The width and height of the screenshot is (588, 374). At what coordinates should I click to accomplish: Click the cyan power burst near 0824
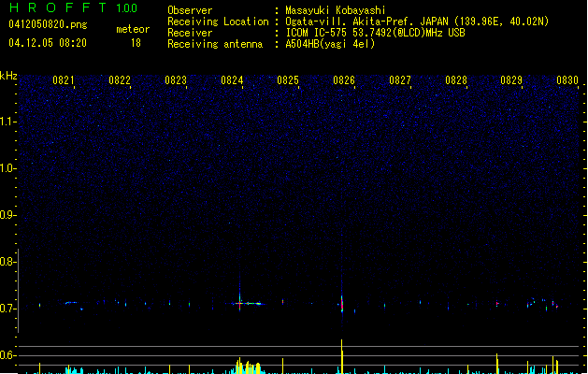pyautogui.click(x=249, y=367)
